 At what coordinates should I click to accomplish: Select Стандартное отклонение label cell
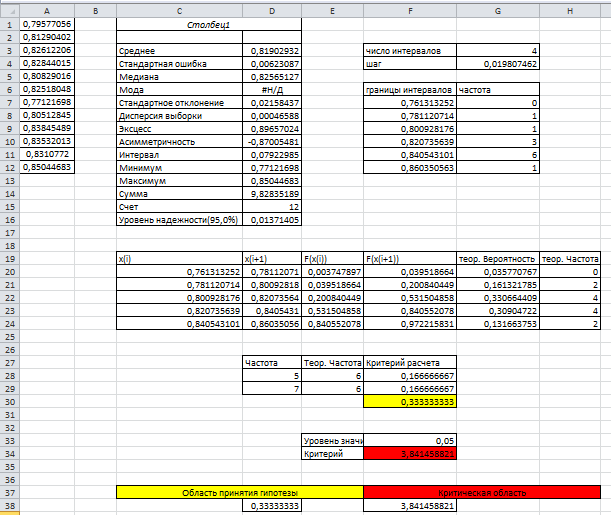coord(179,103)
